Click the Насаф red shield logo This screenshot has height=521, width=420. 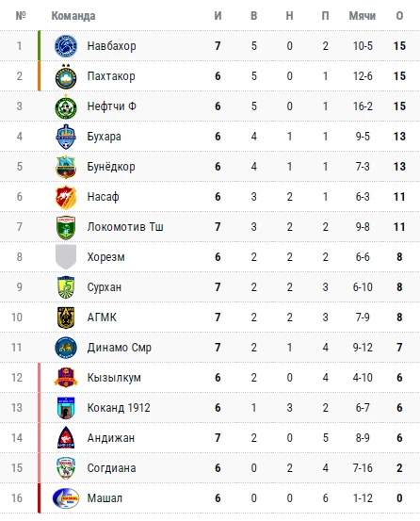click(66, 197)
